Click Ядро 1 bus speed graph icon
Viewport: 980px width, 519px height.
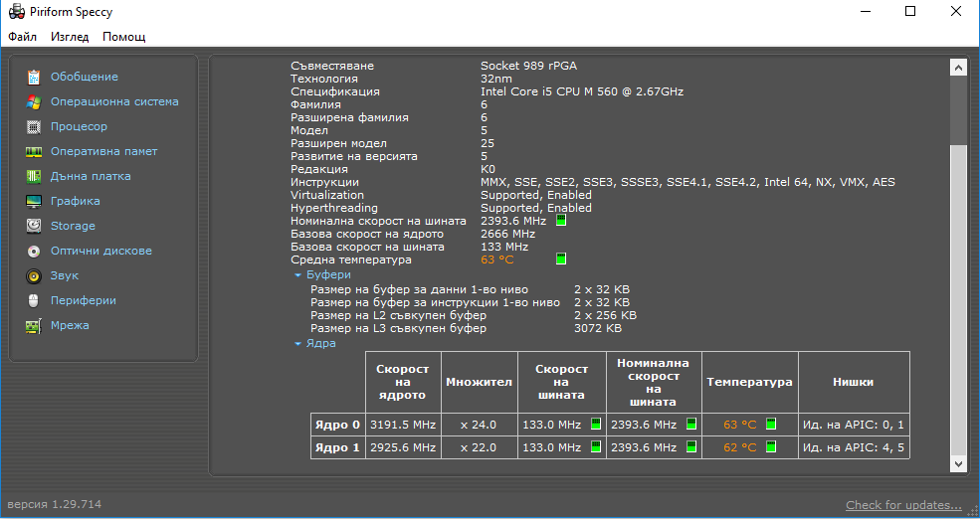(x=596, y=447)
